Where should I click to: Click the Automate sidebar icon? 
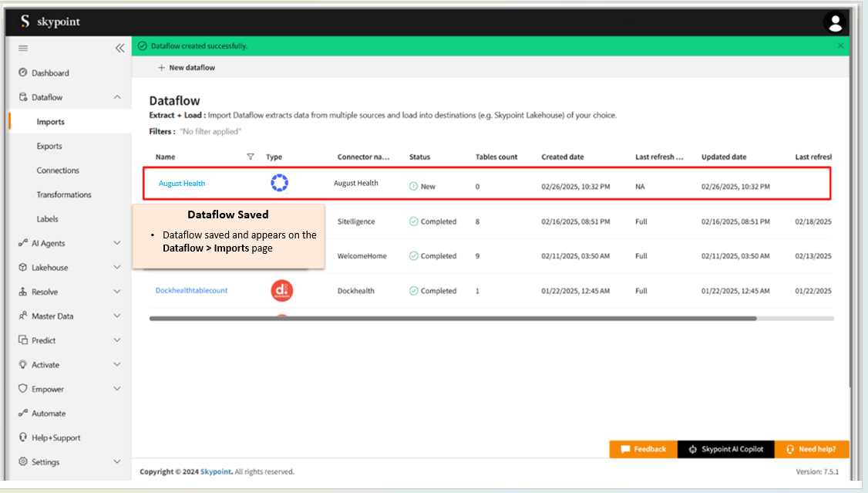click(x=22, y=413)
